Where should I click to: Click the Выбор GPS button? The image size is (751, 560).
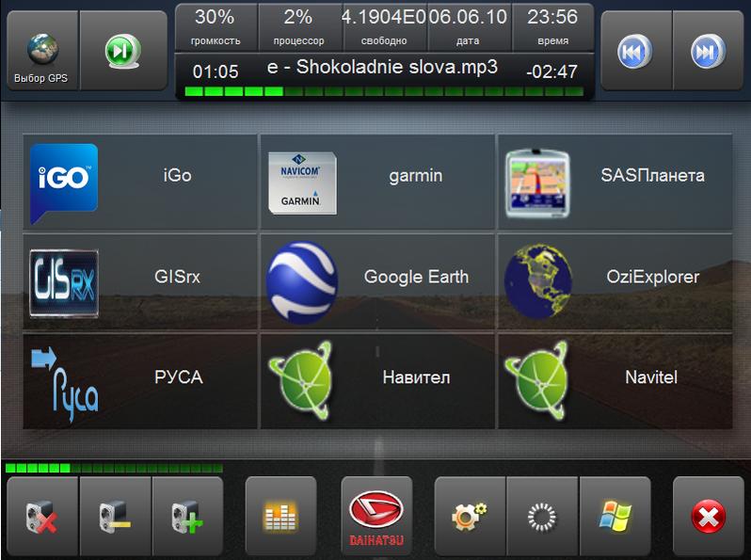[41, 51]
